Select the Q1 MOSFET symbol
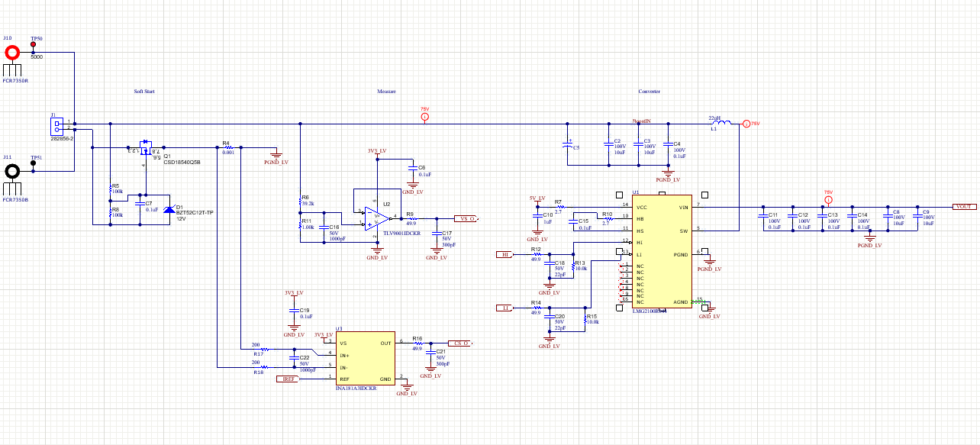The height and width of the screenshot is (445, 980). click(x=144, y=146)
